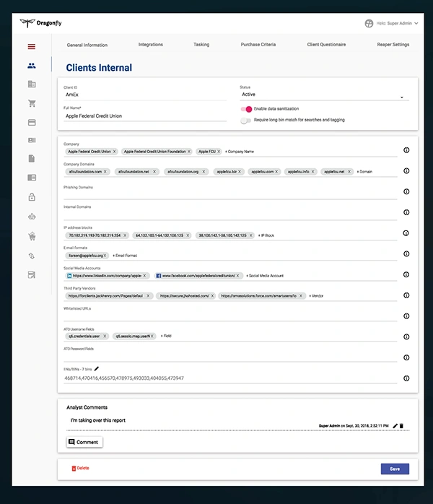Open the shopping cart sidebar icon
Screen dimensions: 433x504
[x=32, y=103]
